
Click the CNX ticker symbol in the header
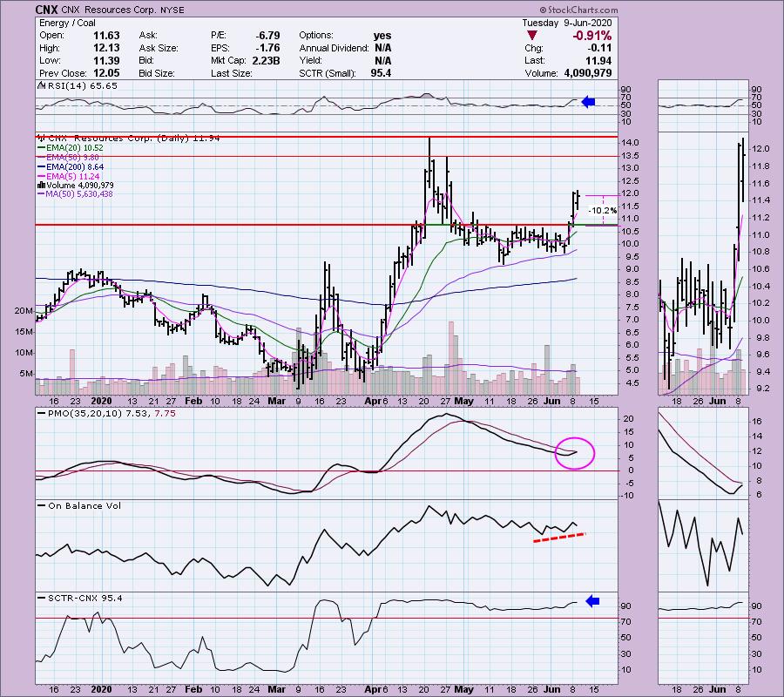(46, 10)
